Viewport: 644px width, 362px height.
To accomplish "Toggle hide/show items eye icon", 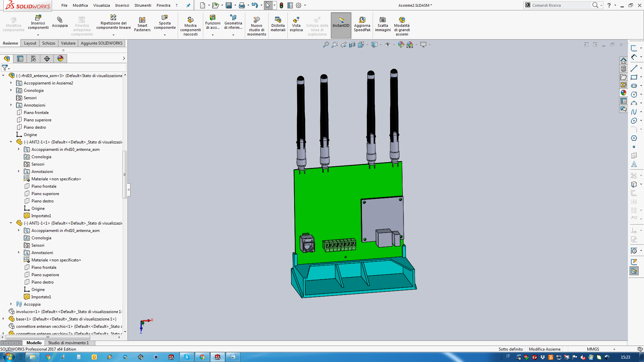I will [x=387, y=45].
